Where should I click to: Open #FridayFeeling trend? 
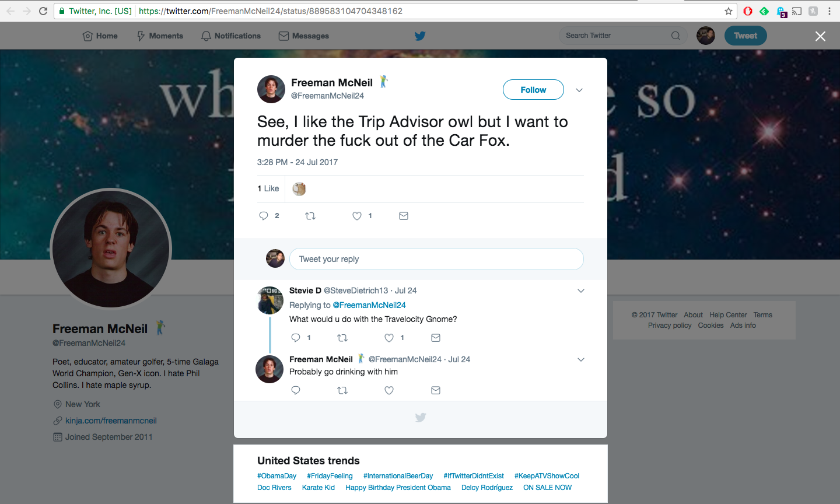point(330,476)
